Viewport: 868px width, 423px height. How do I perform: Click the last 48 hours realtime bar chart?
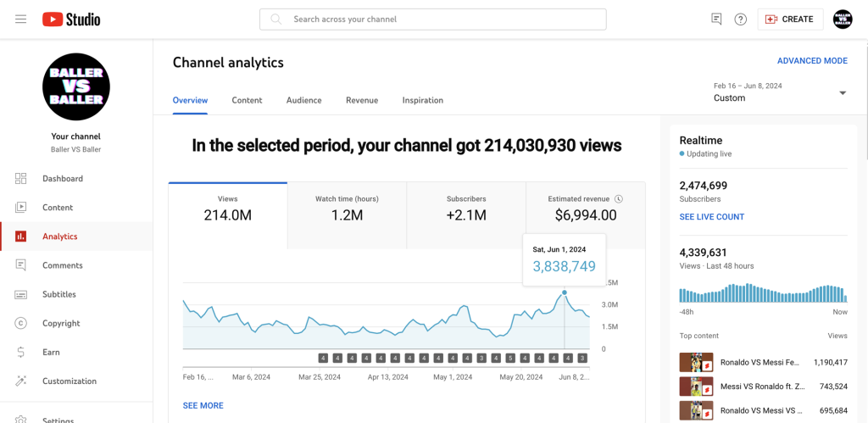coord(762,292)
